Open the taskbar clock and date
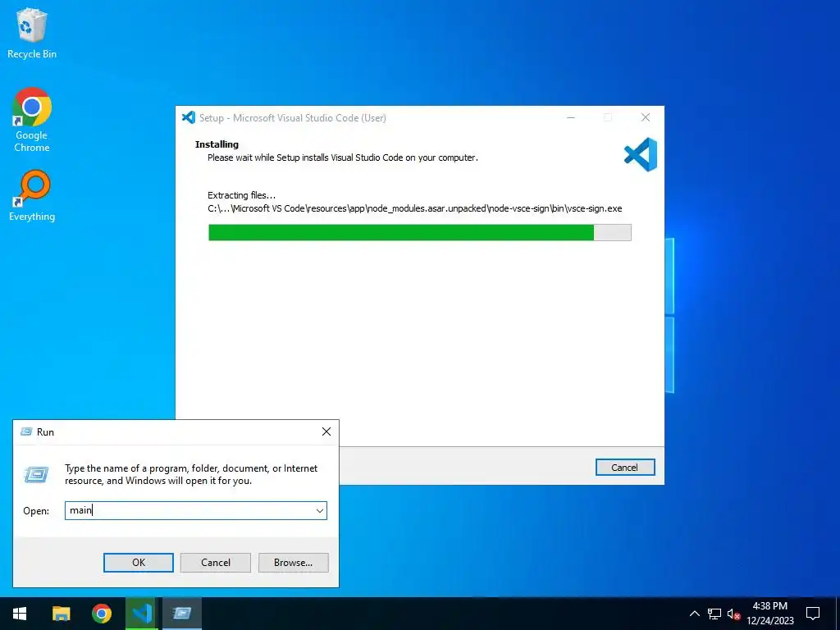The height and width of the screenshot is (630, 840). coord(769,614)
